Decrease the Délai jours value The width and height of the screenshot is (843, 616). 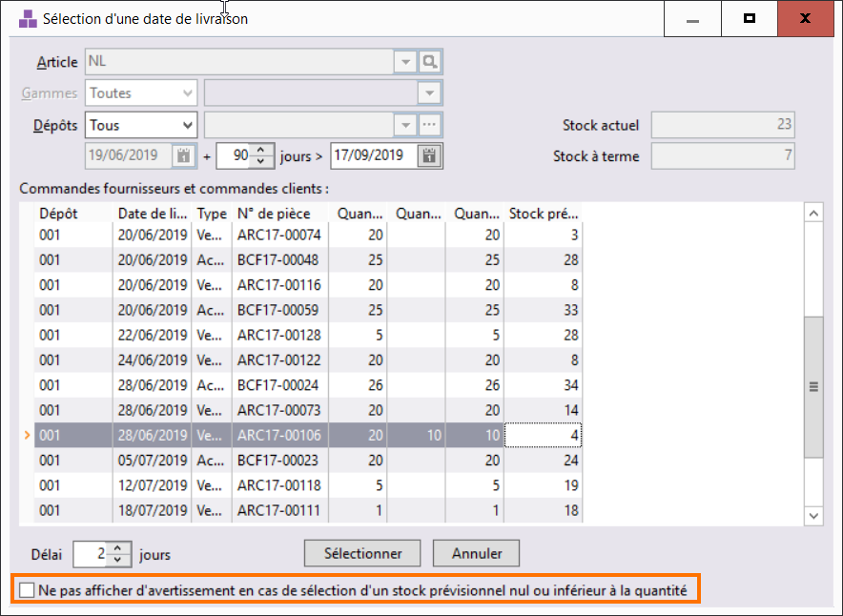tap(117, 560)
